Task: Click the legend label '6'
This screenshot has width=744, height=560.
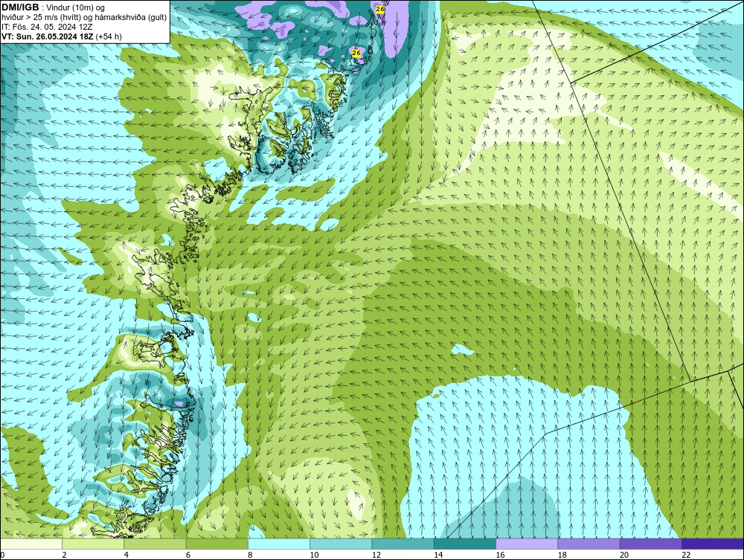Action: [x=188, y=556]
